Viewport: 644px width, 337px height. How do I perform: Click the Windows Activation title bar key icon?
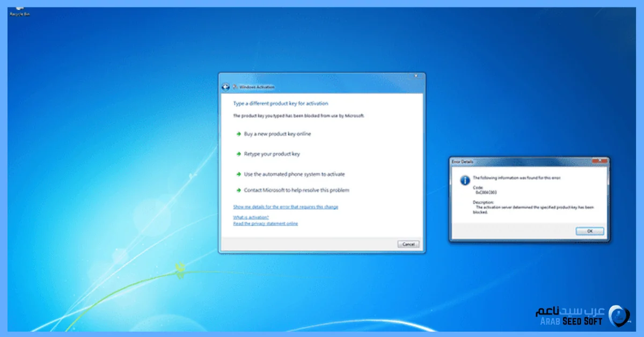[x=235, y=87]
